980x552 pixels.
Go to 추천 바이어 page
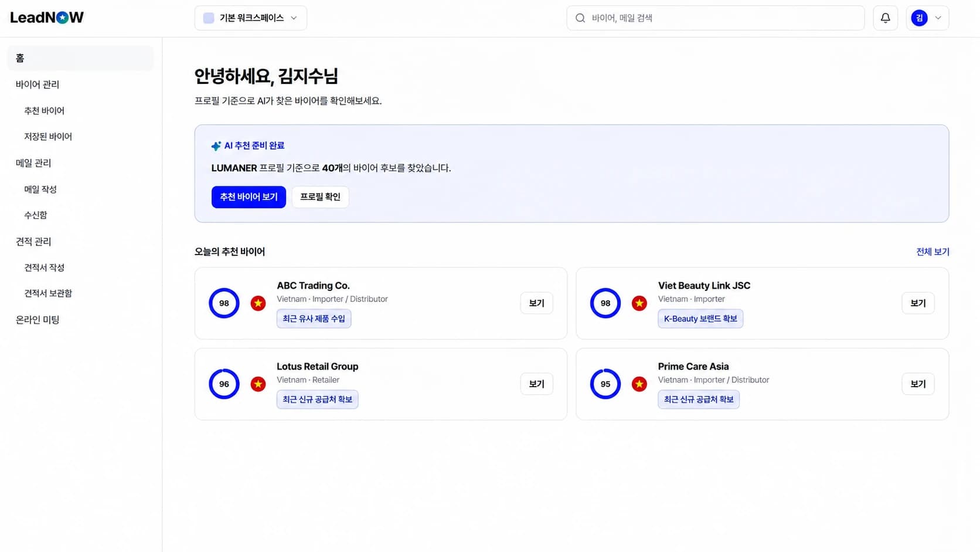pyautogui.click(x=44, y=111)
